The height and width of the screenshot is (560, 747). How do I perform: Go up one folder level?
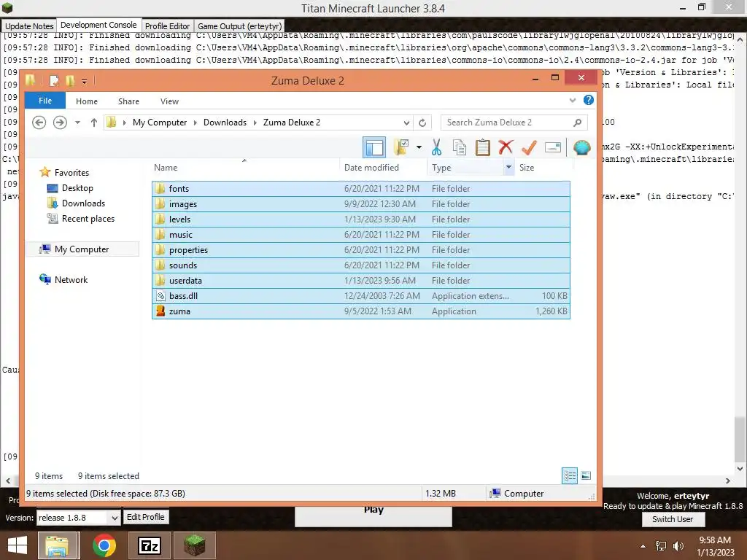pos(94,122)
